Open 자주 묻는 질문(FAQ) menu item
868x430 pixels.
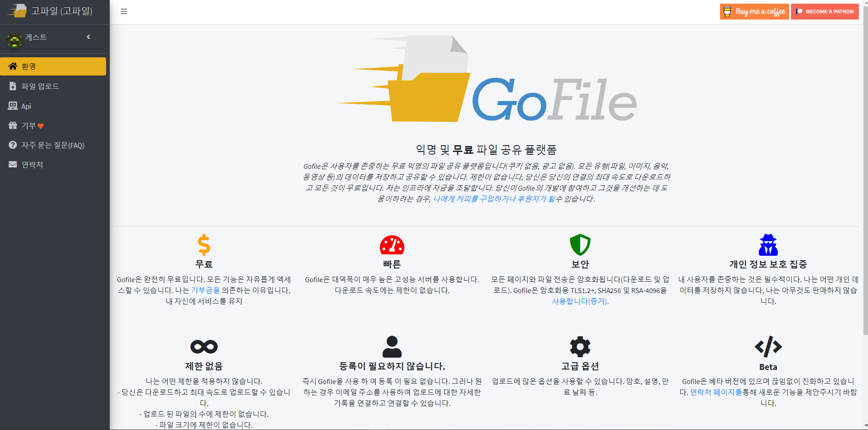click(x=53, y=145)
